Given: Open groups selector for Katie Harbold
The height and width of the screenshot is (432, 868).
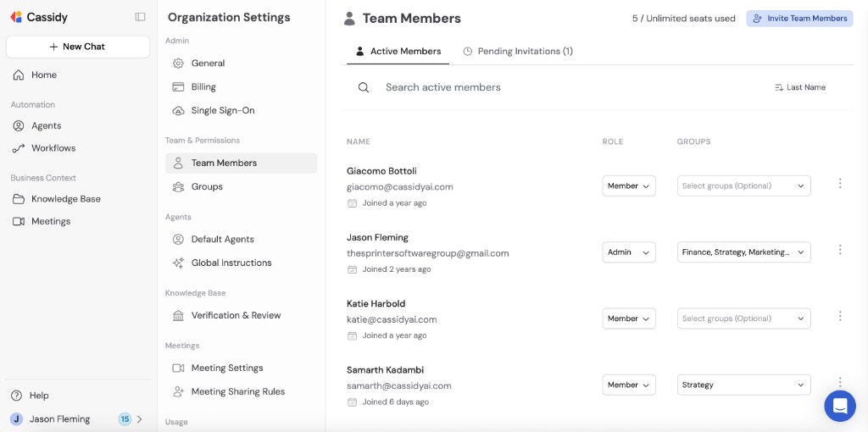Looking at the screenshot, I should coord(744,318).
